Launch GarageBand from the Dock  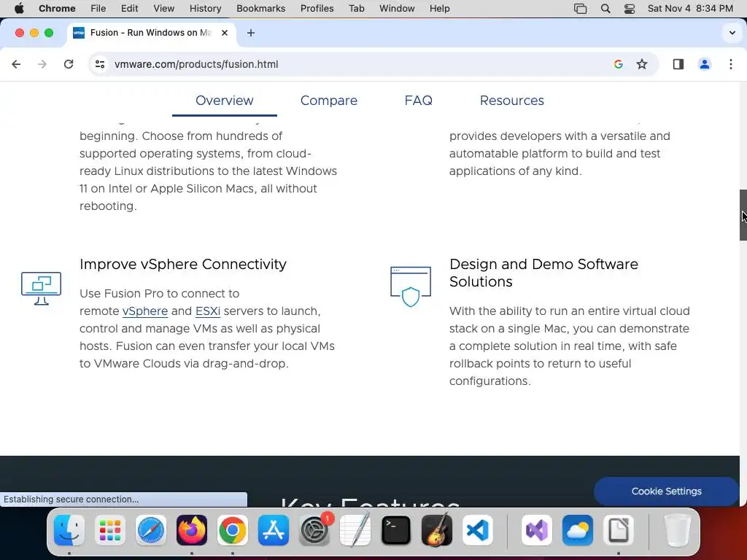(x=437, y=530)
